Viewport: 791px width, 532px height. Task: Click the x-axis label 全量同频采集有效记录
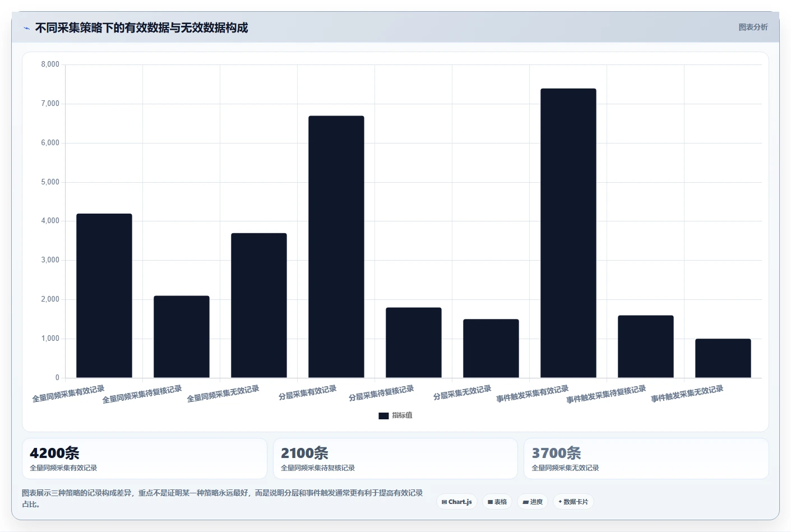(x=68, y=394)
